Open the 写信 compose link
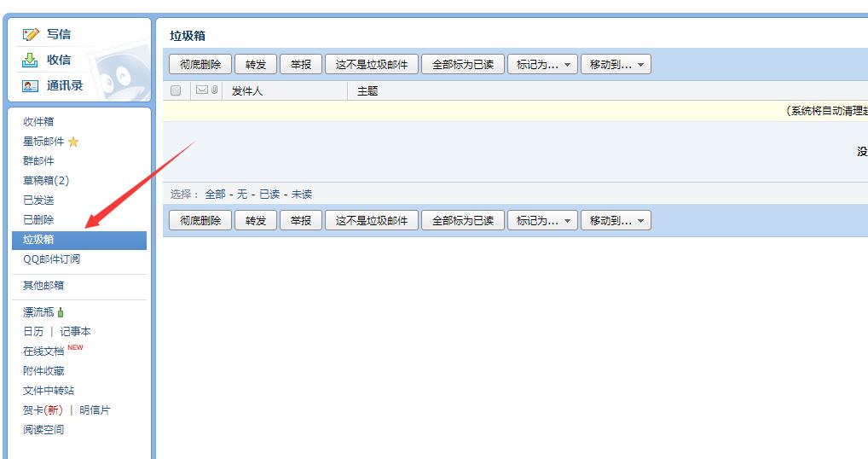This screenshot has height=459, width=868. click(58, 34)
